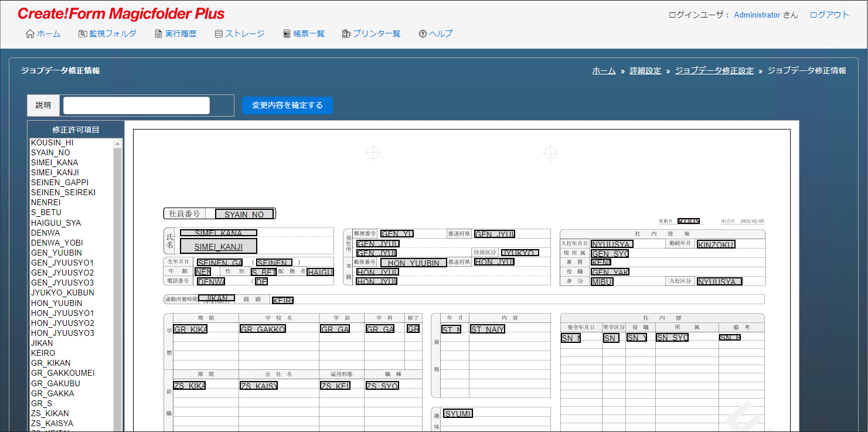Open プリンタ一覧 menu item
This screenshot has height=432, width=868.
coord(377,34)
